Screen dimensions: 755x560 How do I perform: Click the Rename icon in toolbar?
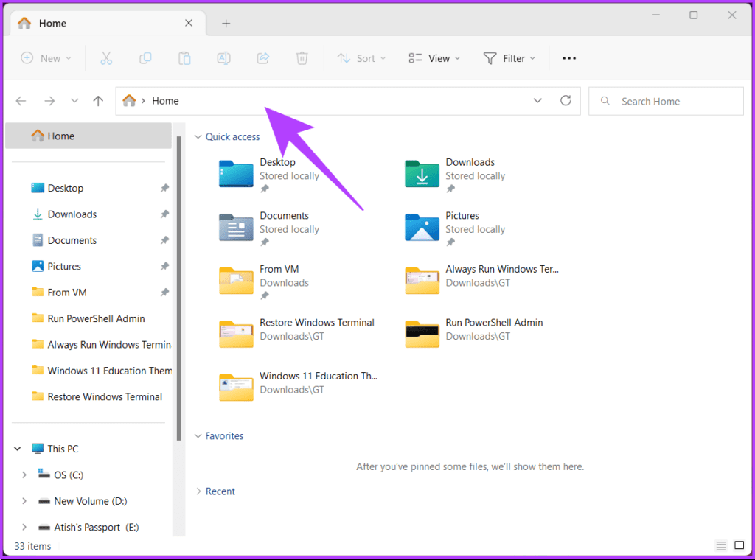[223, 58]
